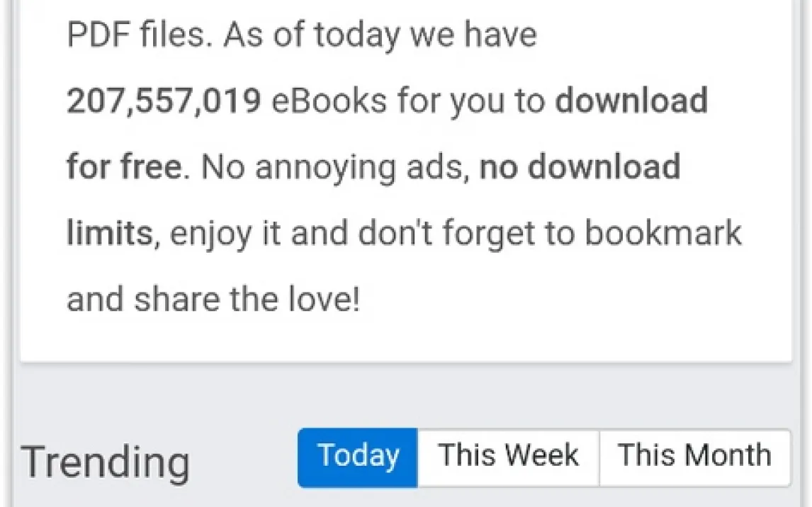Switch to the This Week tab
Image resolution: width=812 pixels, height=507 pixels.
[x=508, y=457]
